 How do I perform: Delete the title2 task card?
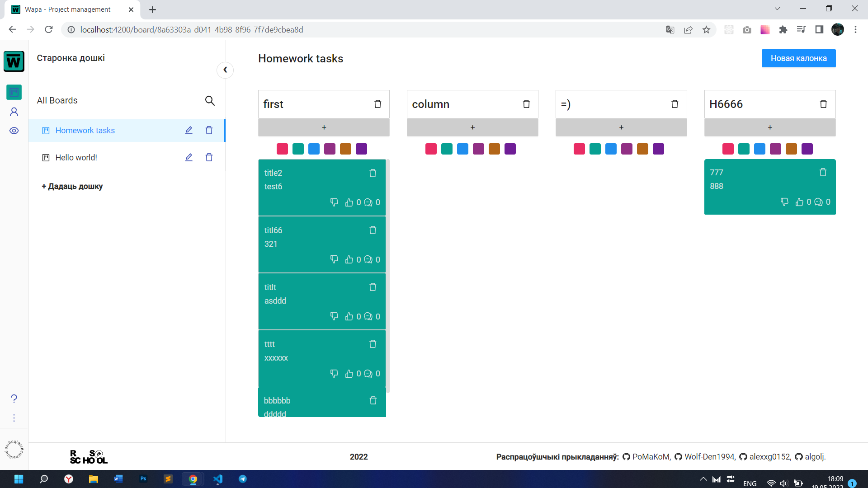pyautogui.click(x=373, y=173)
